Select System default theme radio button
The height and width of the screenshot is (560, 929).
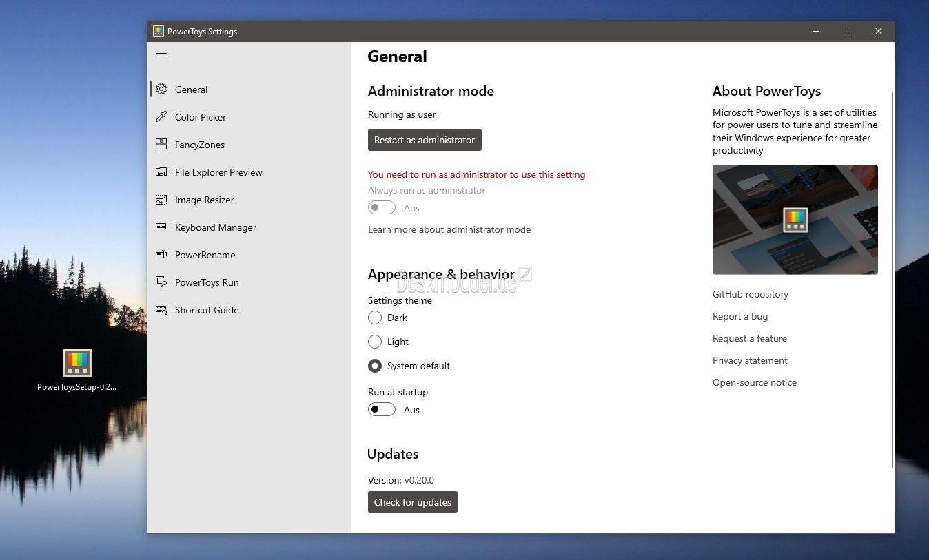pos(375,366)
